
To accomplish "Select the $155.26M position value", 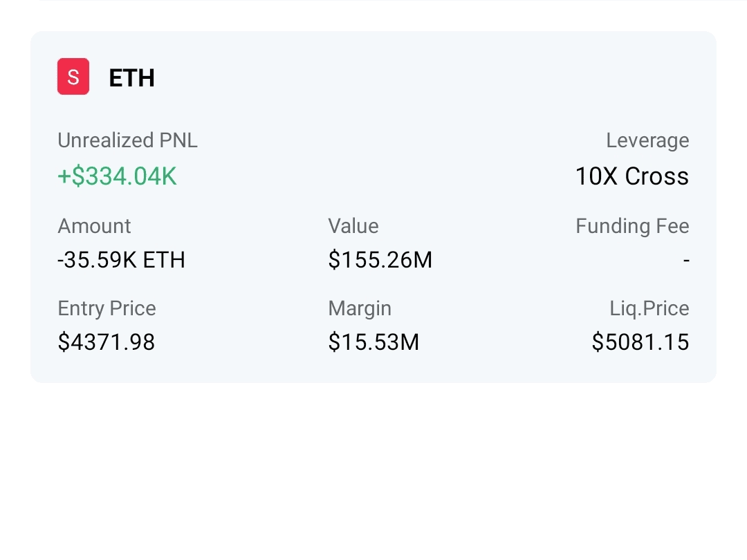I will [380, 260].
